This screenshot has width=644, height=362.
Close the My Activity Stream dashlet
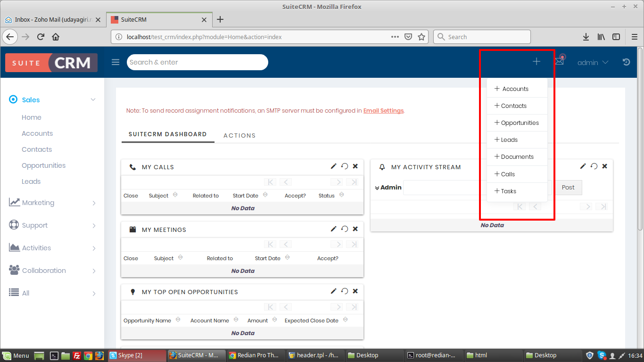click(x=605, y=166)
